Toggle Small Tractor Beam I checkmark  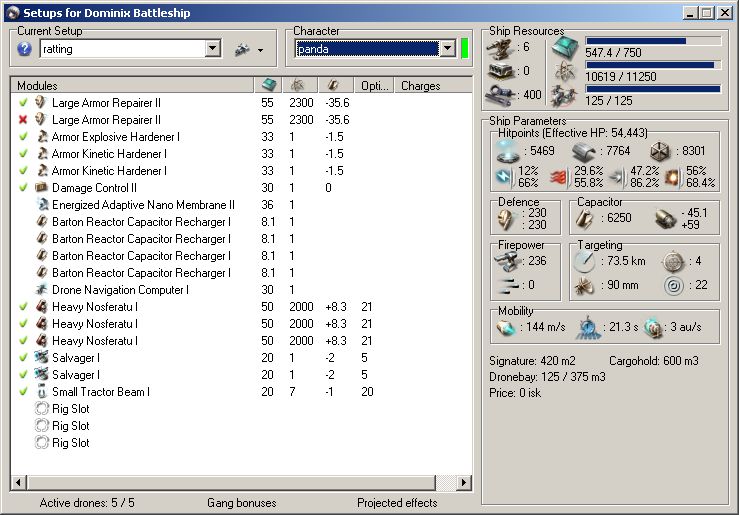point(23,392)
